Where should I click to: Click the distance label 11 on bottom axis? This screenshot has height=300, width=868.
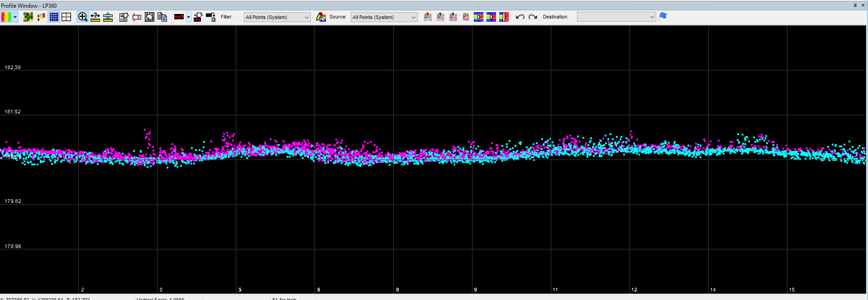(x=555, y=290)
